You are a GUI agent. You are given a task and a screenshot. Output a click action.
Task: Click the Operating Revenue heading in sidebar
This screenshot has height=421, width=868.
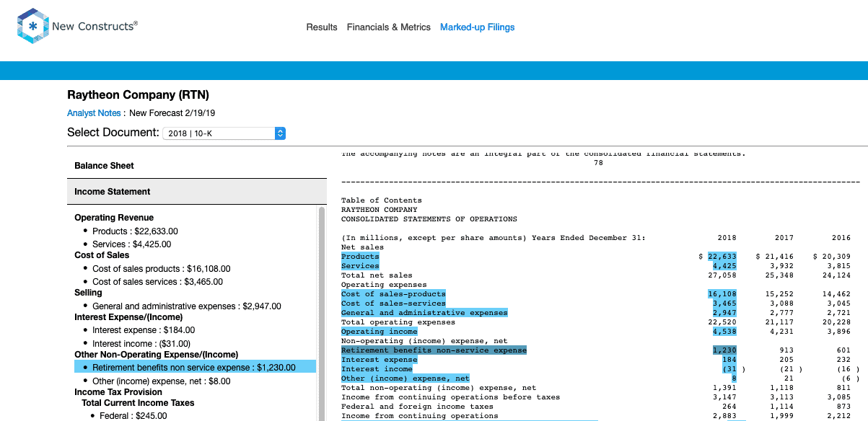point(114,218)
